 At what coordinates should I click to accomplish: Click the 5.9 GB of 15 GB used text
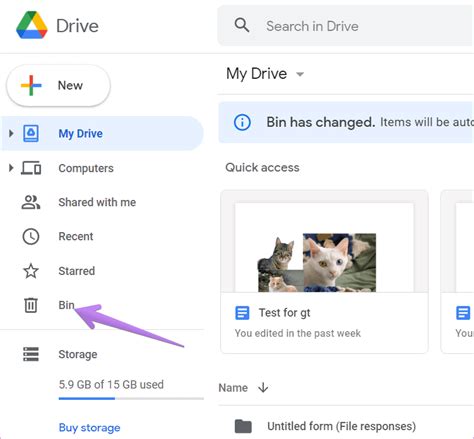click(x=111, y=384)
